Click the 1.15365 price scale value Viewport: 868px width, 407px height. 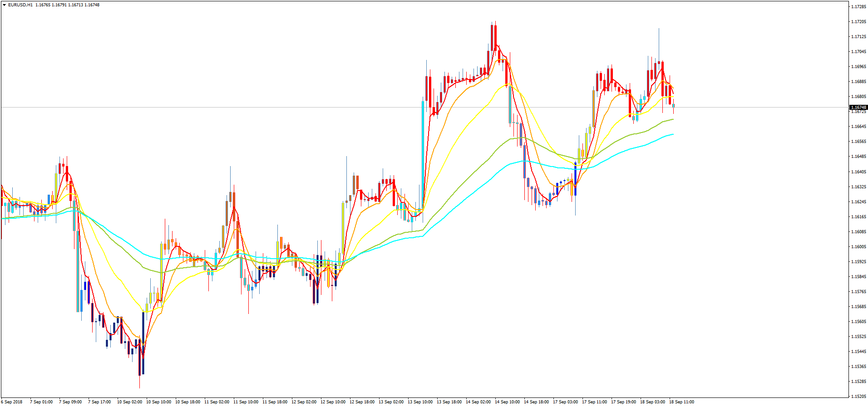coord(858,367)
